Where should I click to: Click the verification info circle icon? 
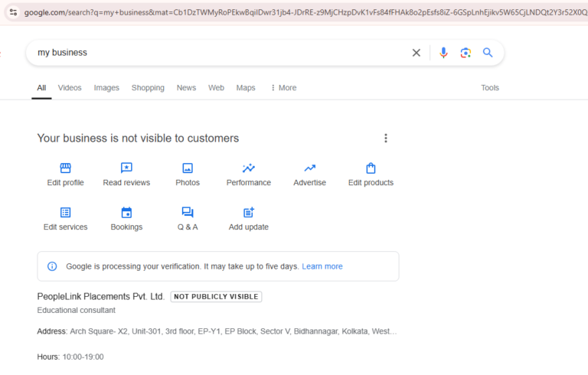(52, 266)
